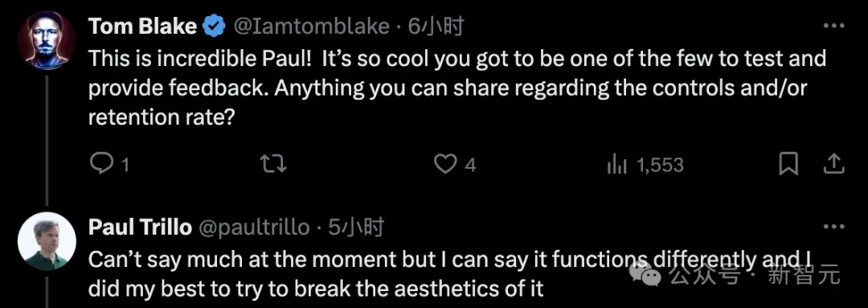Screen dimensions: 868x308
Task: Open more options menu on Paul Trillo's reply
Action: [833, 227]
